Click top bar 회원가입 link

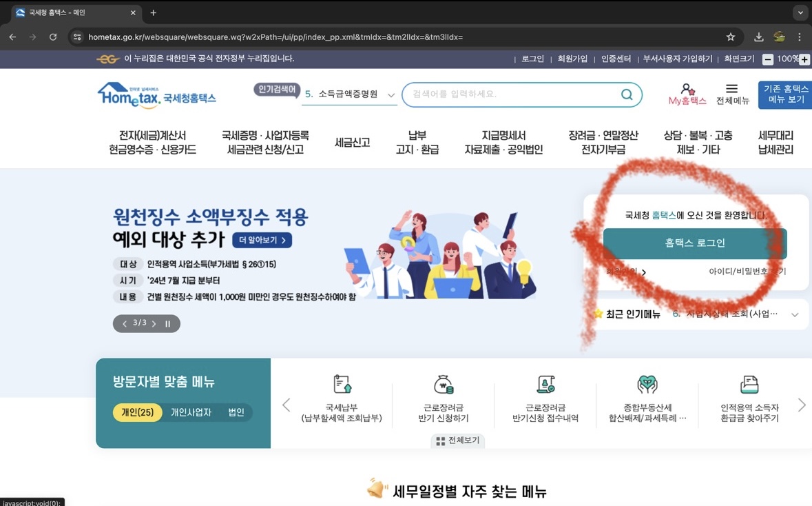(x=572, y=59)
